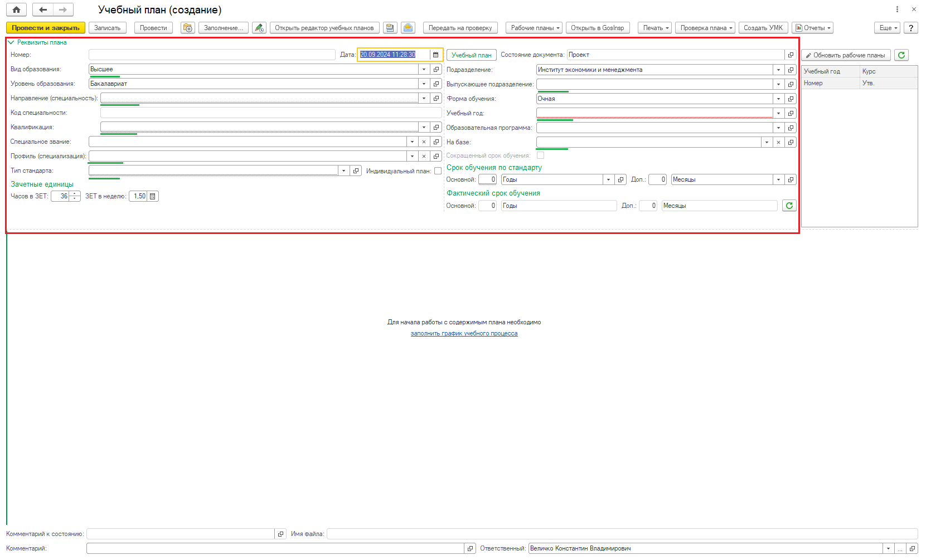The height and width of the screenshot is (560, 926).
Task: Open the Еще menu
Action: [888, 28]
